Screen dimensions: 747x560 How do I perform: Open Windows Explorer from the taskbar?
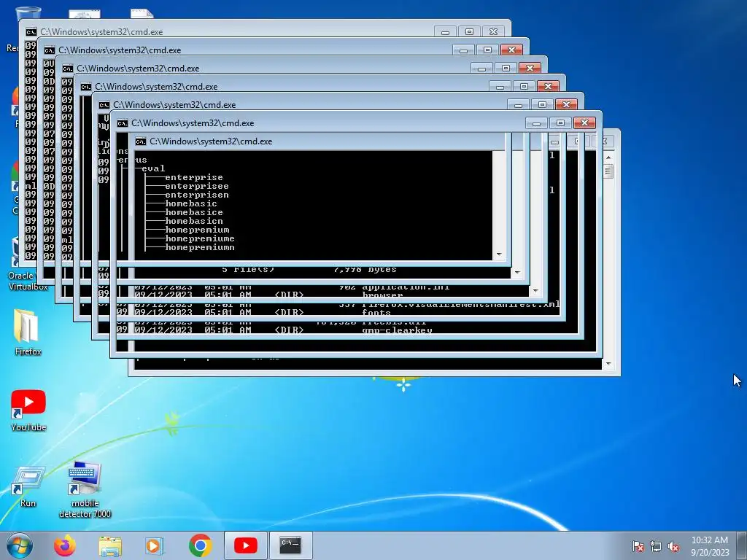pyautogui.click(x=110, y=545)
